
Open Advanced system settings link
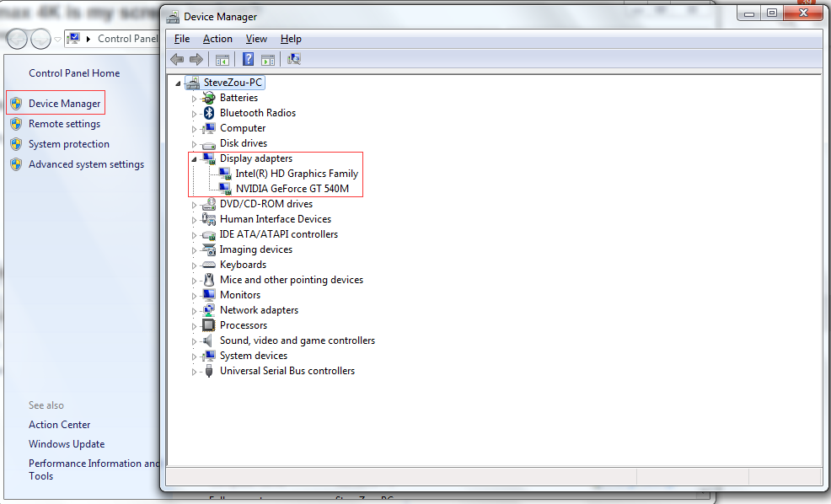coord(86,164)
